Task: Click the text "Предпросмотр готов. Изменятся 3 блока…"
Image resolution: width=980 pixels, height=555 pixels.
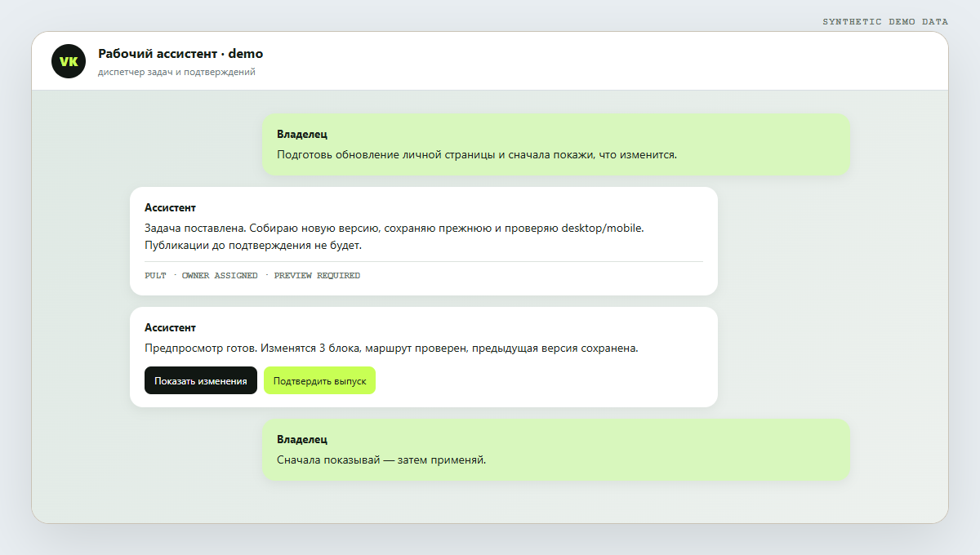Action: tap(391, 348)
